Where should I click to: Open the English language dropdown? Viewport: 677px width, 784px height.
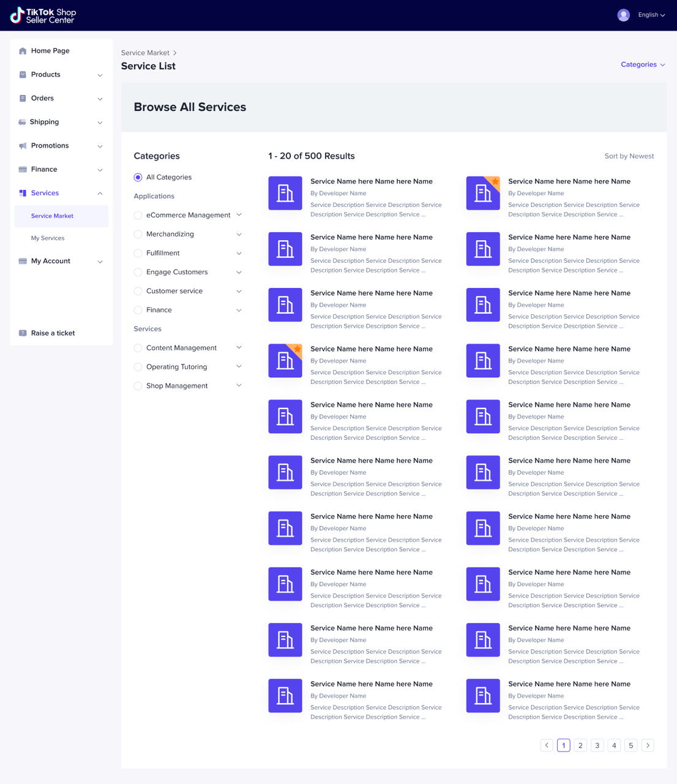click(651, 15)
